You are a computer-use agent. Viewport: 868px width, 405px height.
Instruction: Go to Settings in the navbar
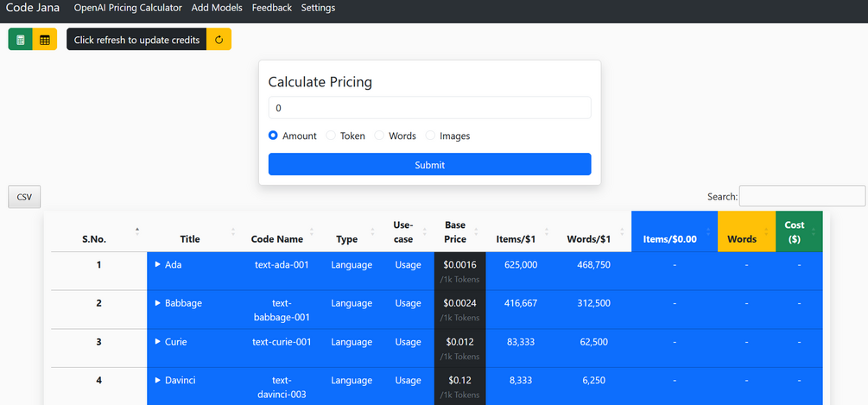318,8
